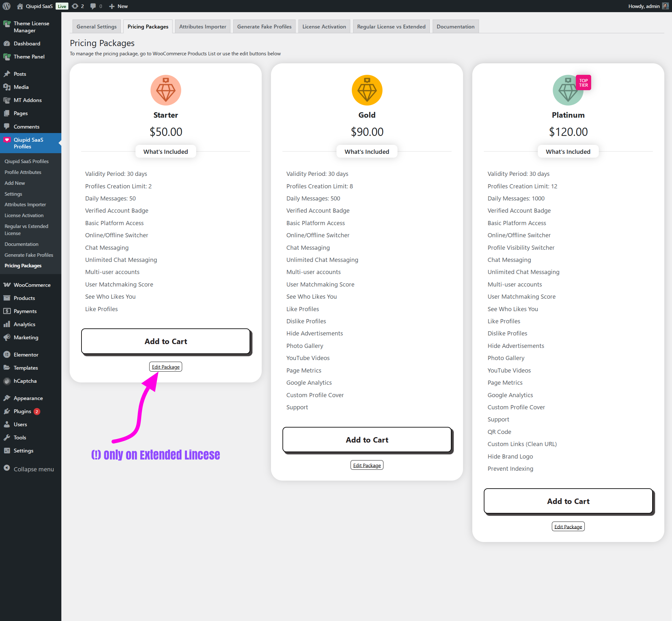Add the Gold package to cart
Viewport: 672px width, 621px height.
coord(367,440)
